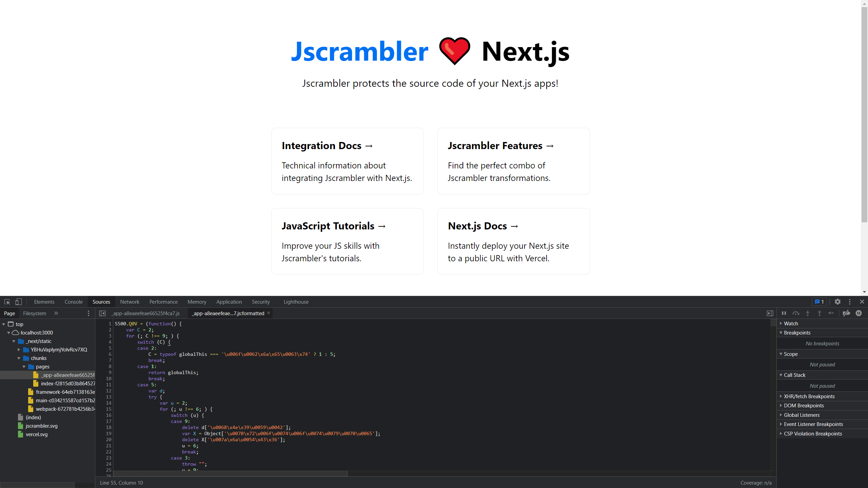Open the Network tab
The height and width of the screenshot is (488, 868).
130,302
